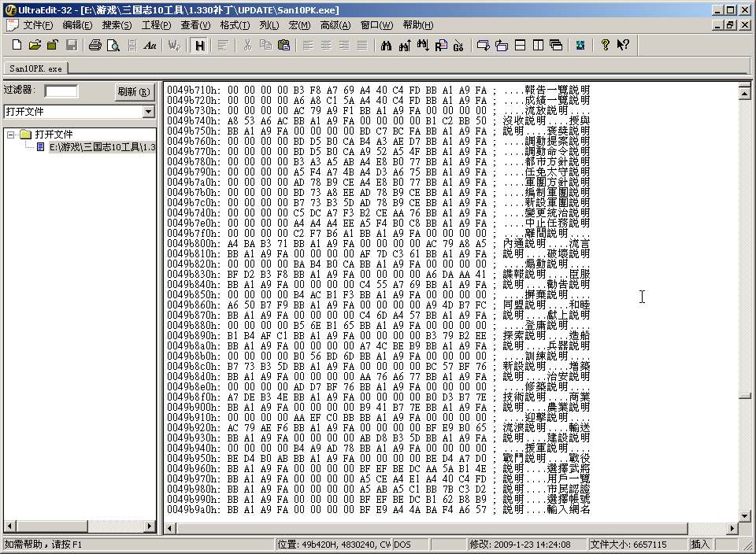Open the 搜索(S) menu

117,25
